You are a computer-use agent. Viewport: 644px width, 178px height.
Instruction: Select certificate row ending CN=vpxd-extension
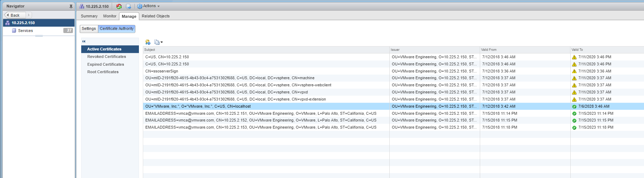[393, 99]
